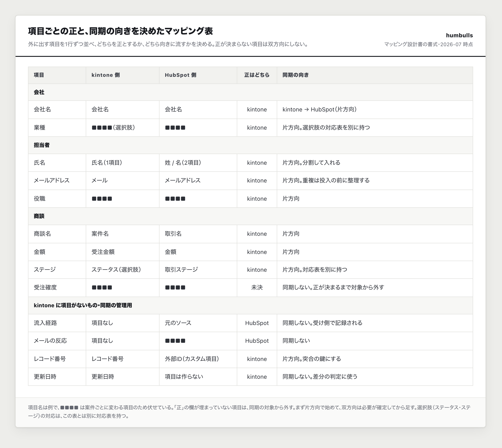Click the 未決 cell
The width and height of the screenshot is (502, 448).
[x=257, y=287]
